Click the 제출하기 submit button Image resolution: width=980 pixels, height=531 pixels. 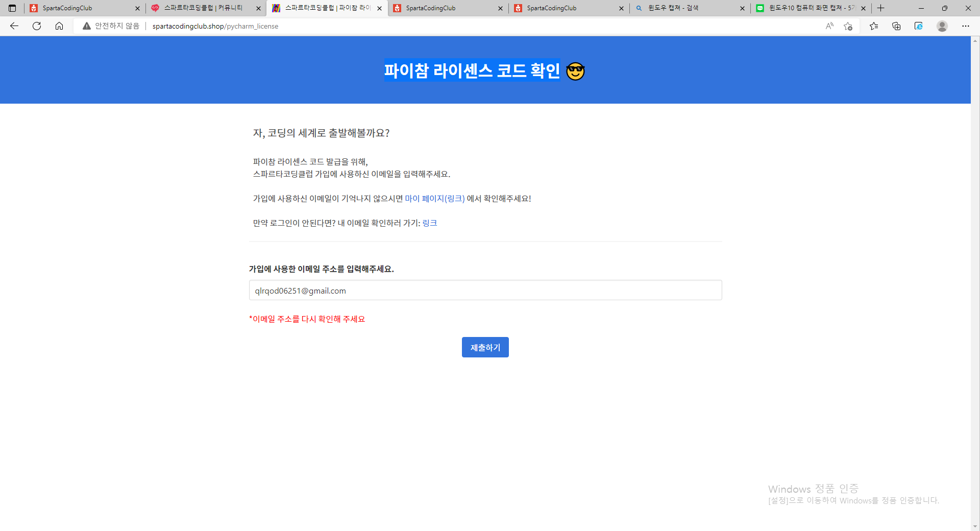tap(485, 347)
